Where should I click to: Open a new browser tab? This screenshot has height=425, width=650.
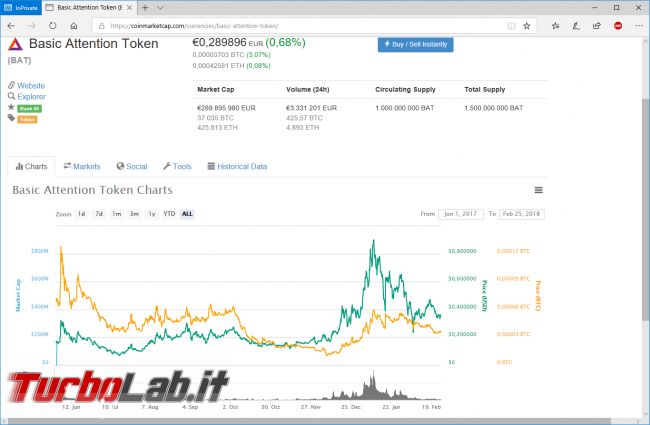point(145,7)
